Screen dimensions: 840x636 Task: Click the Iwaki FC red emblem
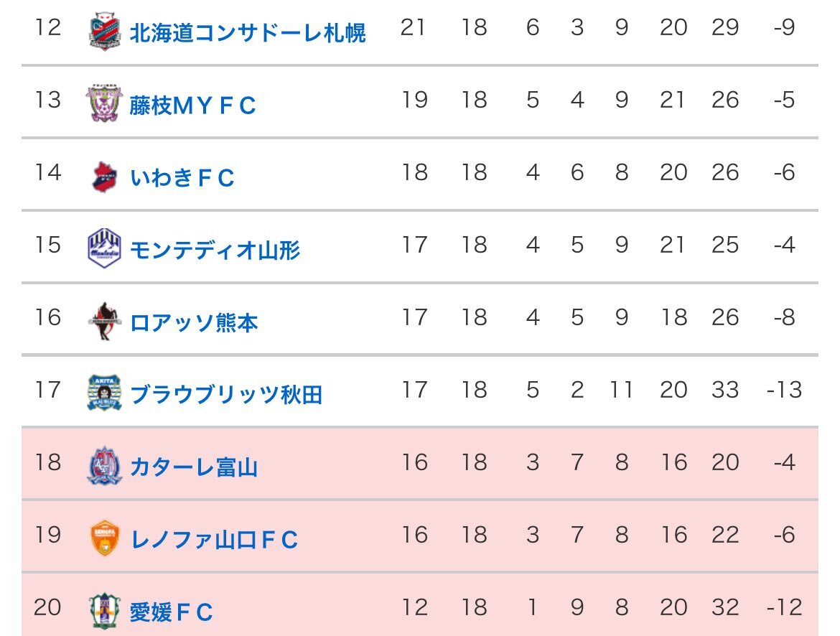click(105, 177)
